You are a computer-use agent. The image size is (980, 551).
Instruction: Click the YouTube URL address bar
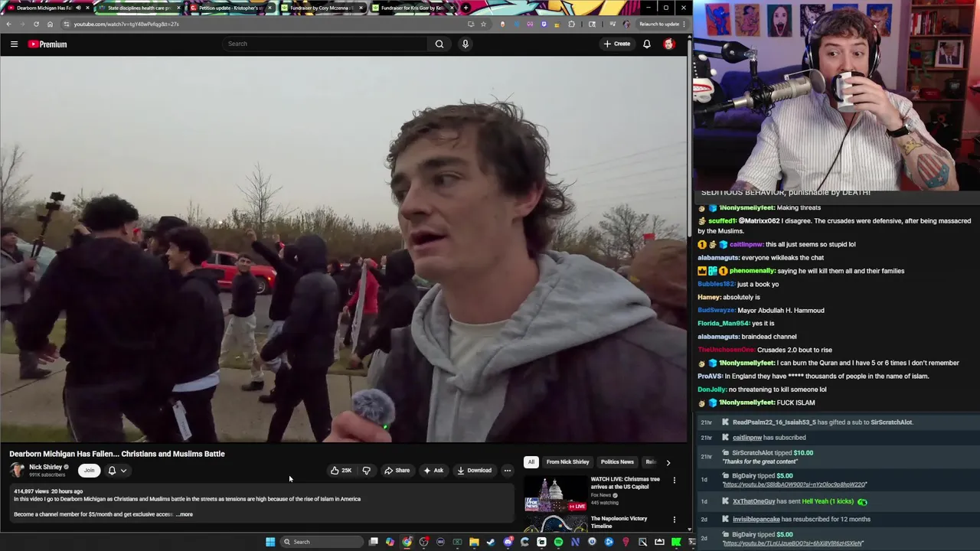click(268, 24)
